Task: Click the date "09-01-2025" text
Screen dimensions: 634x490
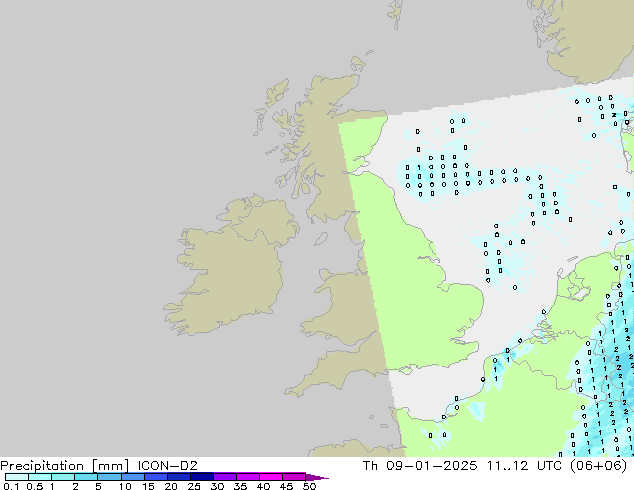Action: (x=431, y=465)
